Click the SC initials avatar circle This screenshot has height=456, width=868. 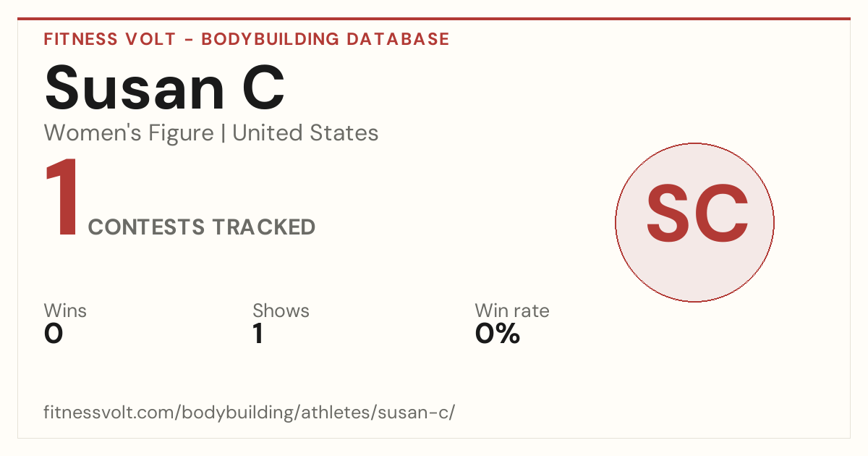694,222
